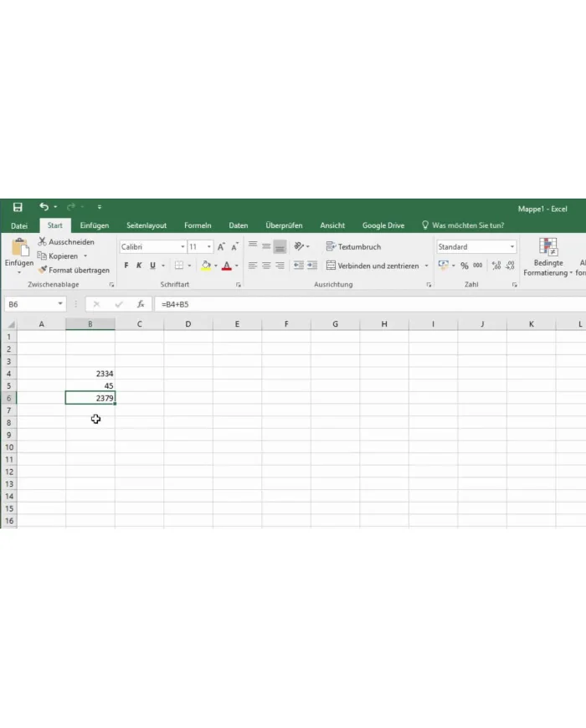Switch to the Einfügen ribbon tab
This screenshot has height=728, width=586.
coord(95,225)
